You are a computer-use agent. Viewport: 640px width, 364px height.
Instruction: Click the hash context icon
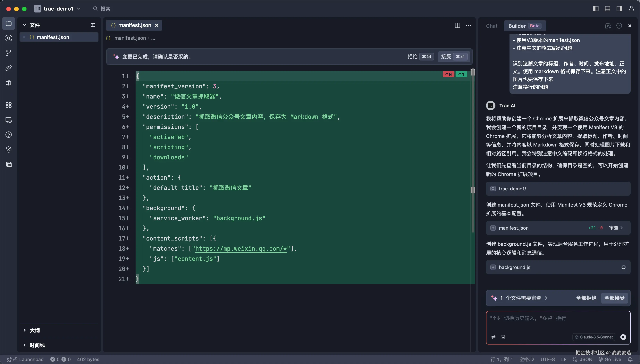493,337
